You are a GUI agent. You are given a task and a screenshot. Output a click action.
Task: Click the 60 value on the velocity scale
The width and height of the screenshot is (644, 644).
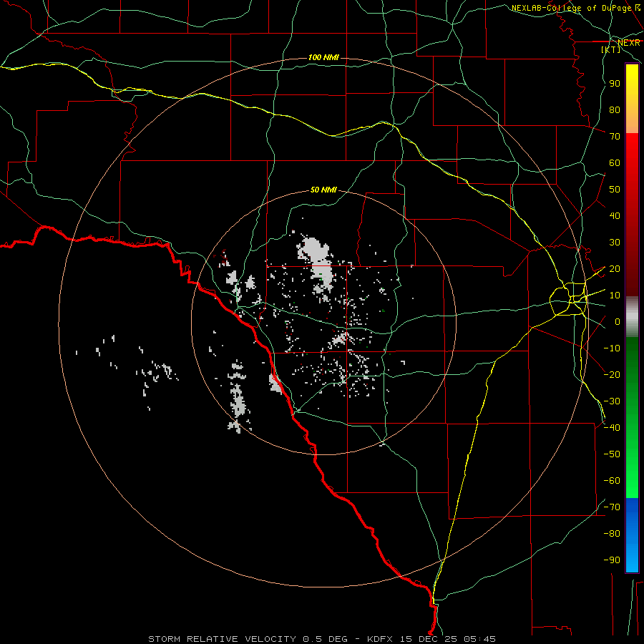[615, 162]
